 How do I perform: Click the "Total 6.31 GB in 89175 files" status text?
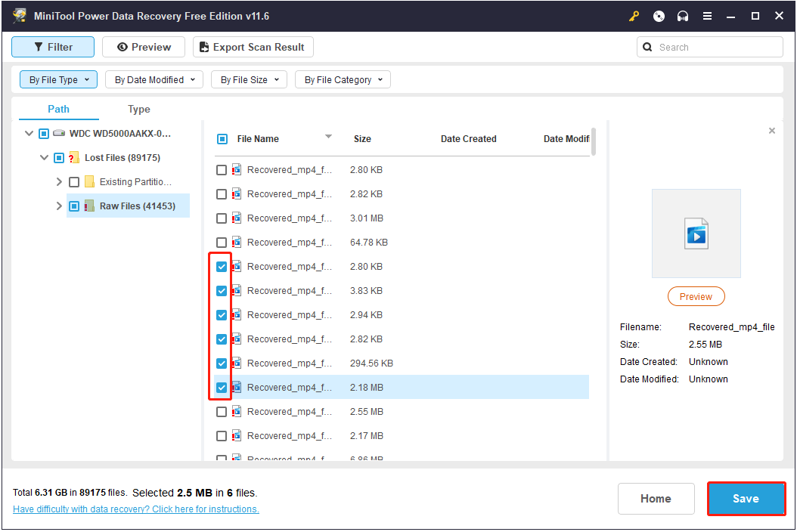tap(70, 493)
